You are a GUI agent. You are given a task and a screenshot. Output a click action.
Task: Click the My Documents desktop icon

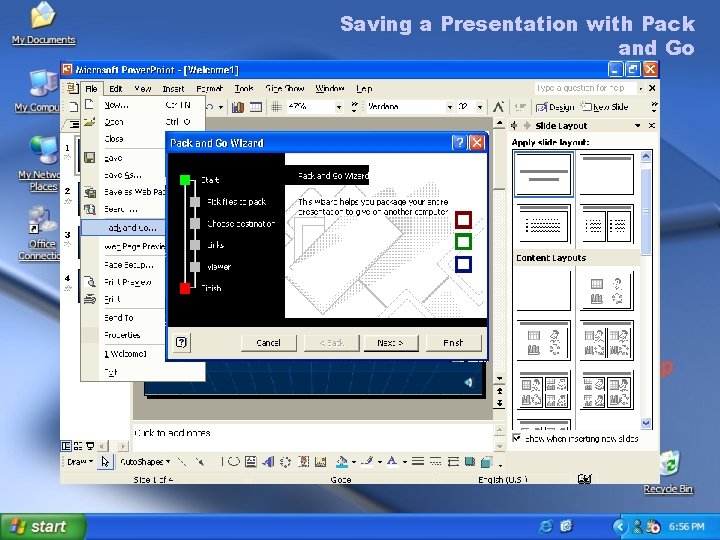coord(44,23)
